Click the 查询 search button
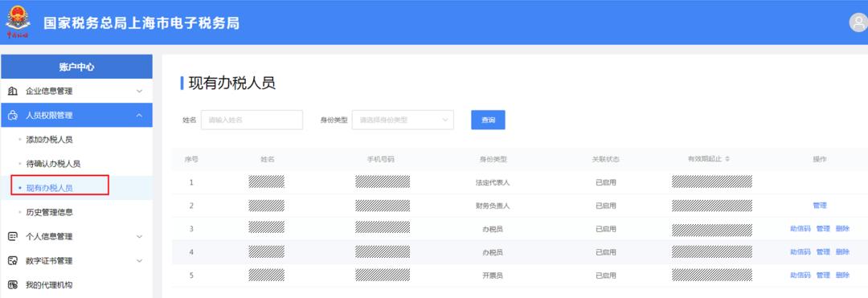868x298 pixels. (x=488, y=120)
